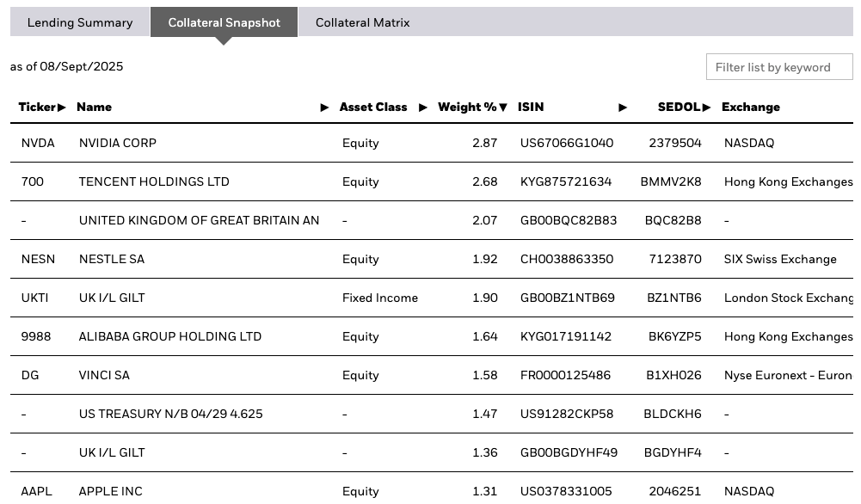Click ISIN KYG875721634
This screenshot has height=504, width=861.
pos(566,181)
